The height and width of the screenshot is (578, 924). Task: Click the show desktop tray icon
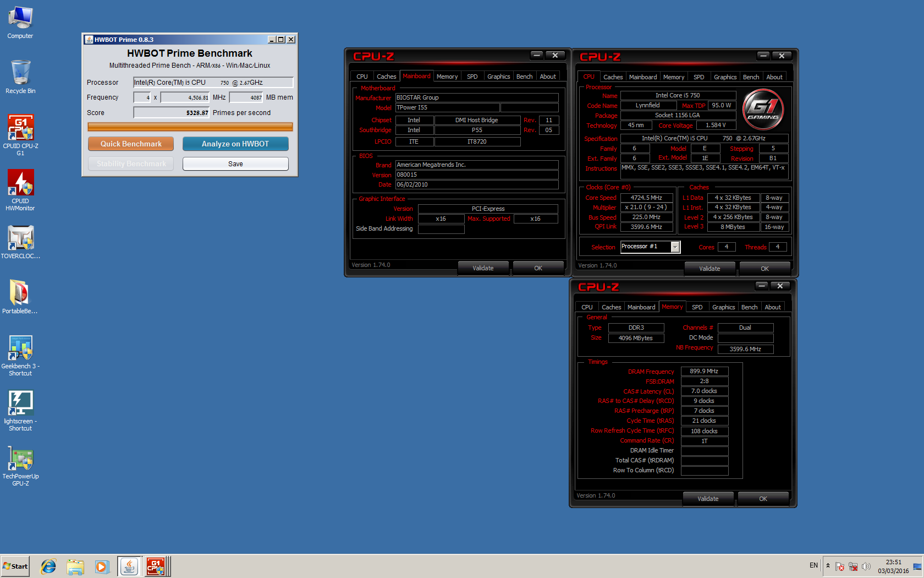[917, 566]
